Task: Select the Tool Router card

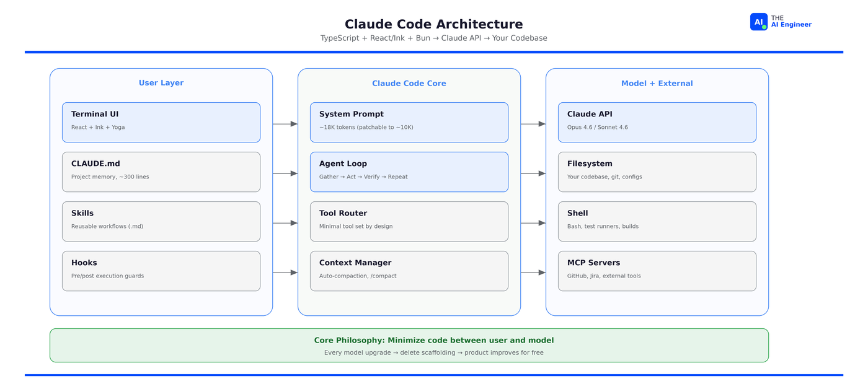Action: [409, 222]
